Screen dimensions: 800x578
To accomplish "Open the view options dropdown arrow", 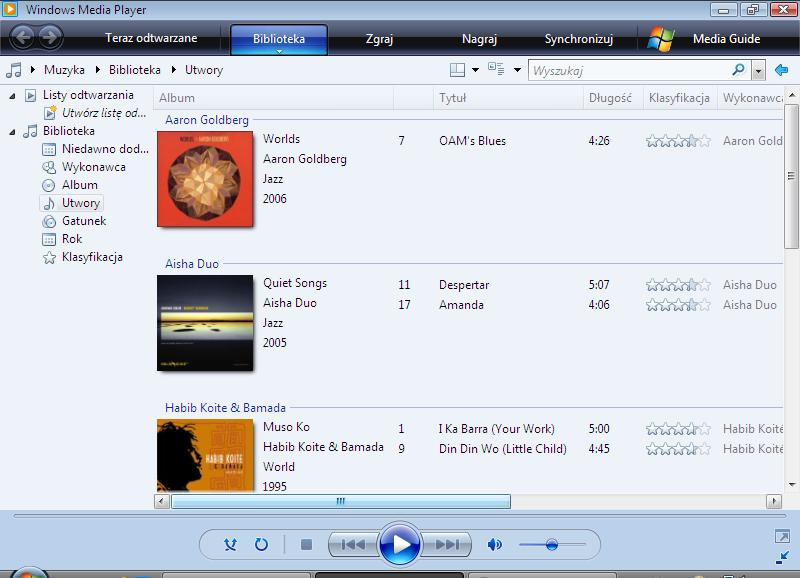I will 517,70.
